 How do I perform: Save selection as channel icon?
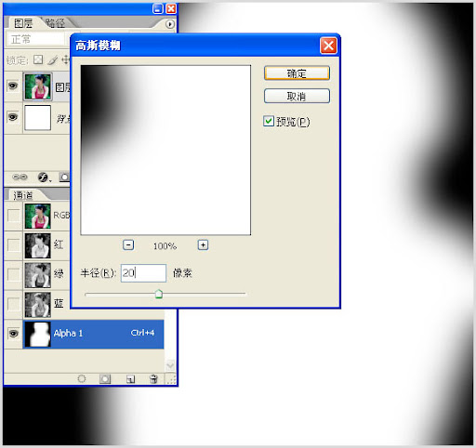click(x=105, y=379)
